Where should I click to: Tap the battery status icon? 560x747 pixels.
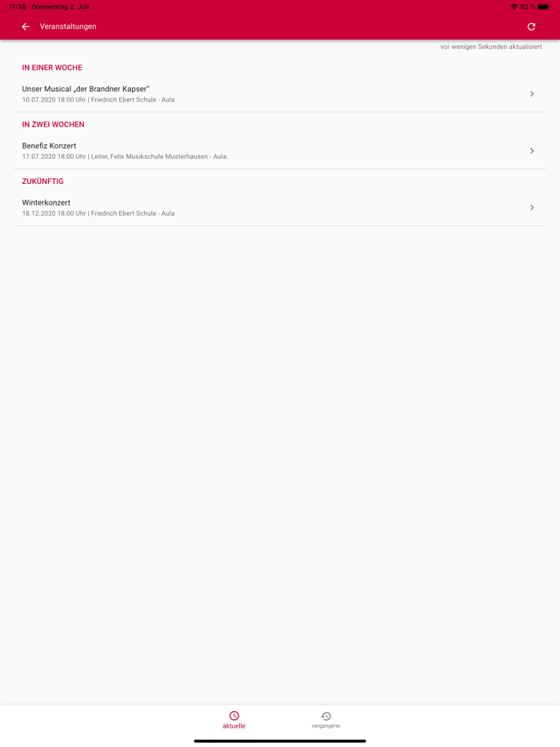click(x=544, y=6)
